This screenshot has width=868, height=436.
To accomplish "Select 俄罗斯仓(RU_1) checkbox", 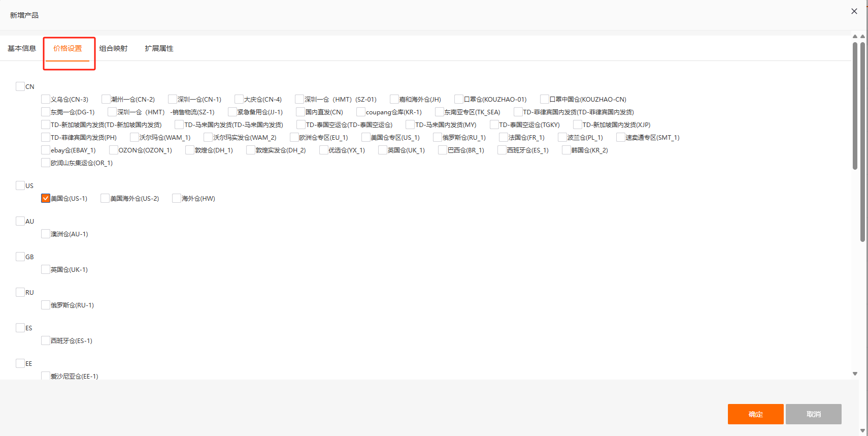I will 438,137.
